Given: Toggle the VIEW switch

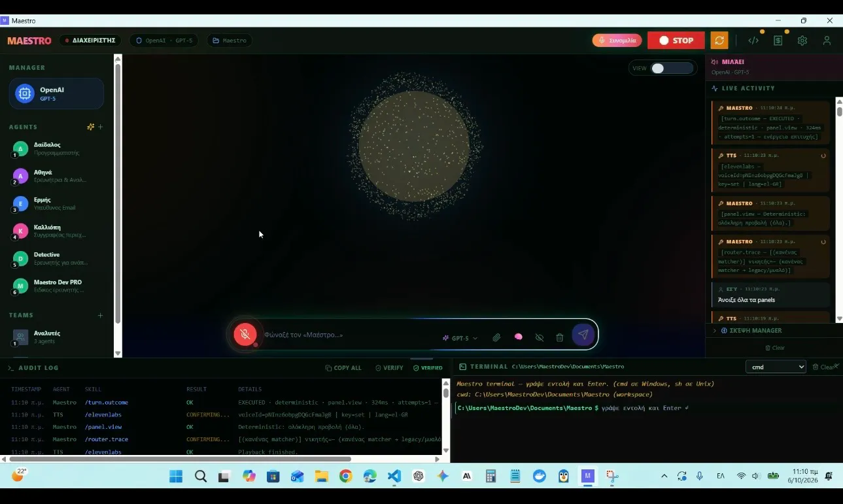Looking at the screenshot, I should (x=672, y=68).
